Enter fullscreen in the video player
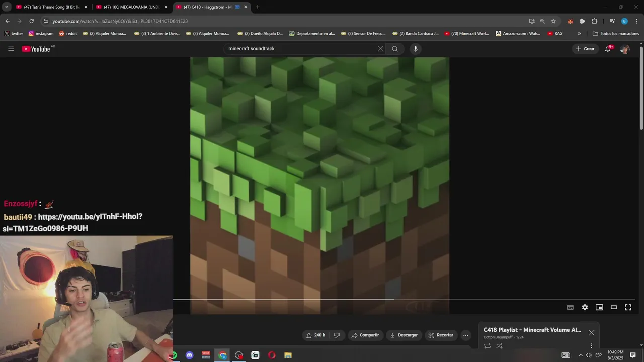The width and height of the screenshot is (644, 362). click(628, 307)
